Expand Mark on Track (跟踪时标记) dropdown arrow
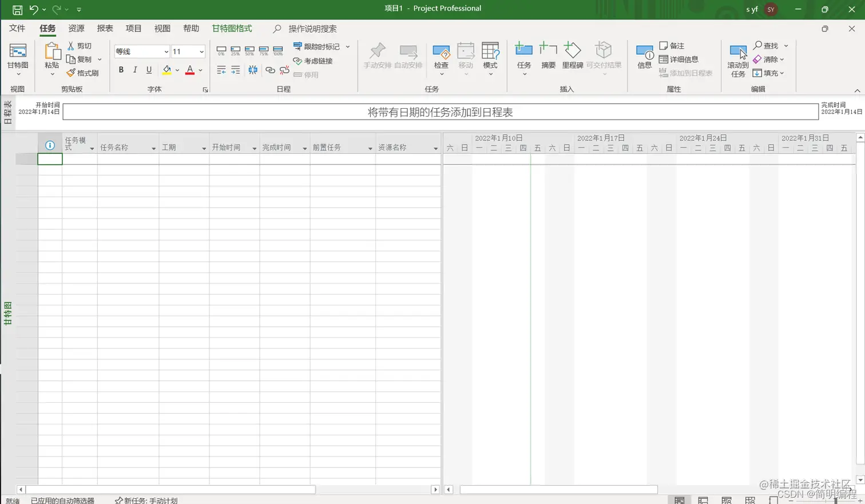The image size is (865, 504). click(348, 46)
